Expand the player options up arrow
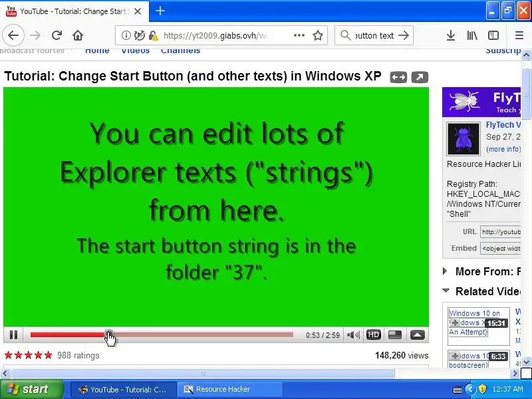 coord(418,335)
